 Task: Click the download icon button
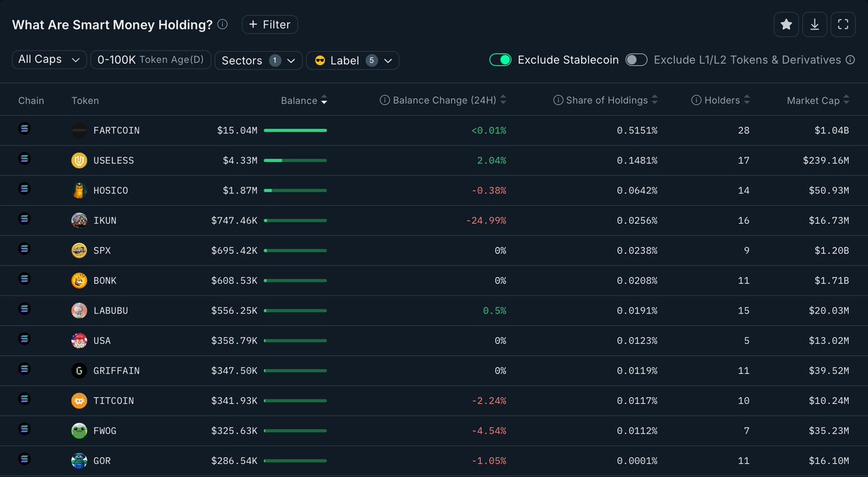click(814, 25)
